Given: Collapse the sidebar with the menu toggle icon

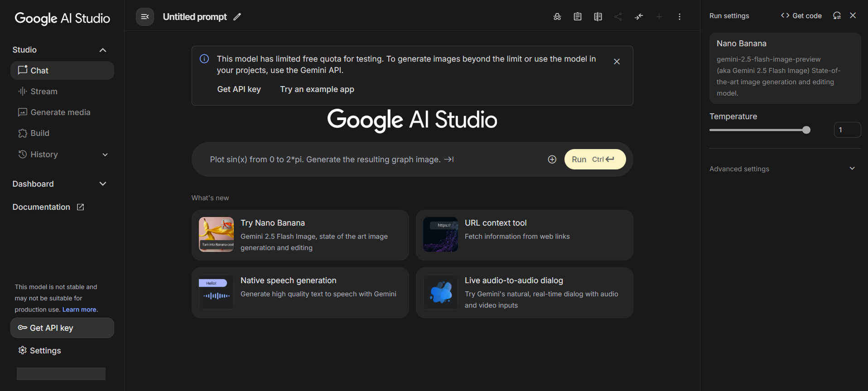Looking at the screenshot, I should [145, 17].
